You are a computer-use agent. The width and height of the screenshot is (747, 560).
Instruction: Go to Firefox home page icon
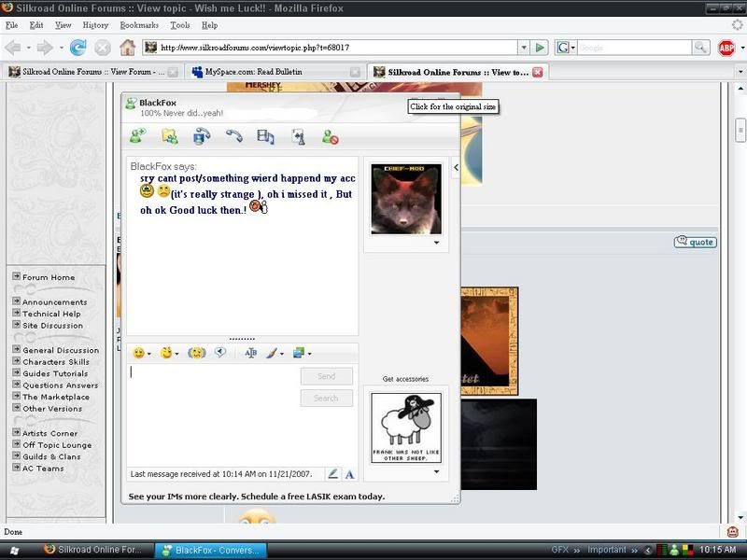point(127,48)
